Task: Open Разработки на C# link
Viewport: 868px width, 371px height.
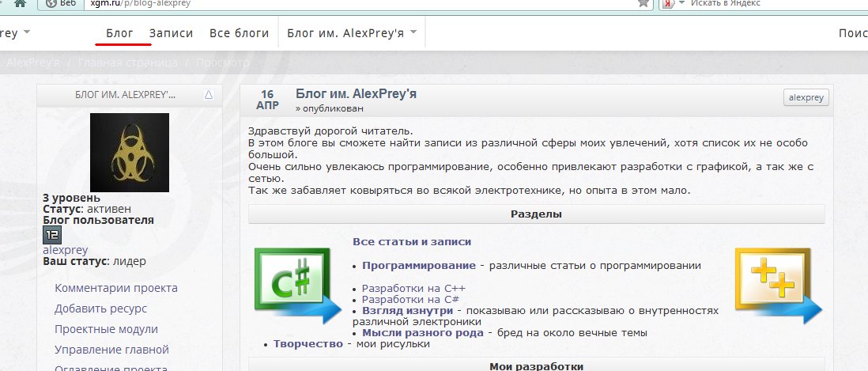Action: [410, 300]
